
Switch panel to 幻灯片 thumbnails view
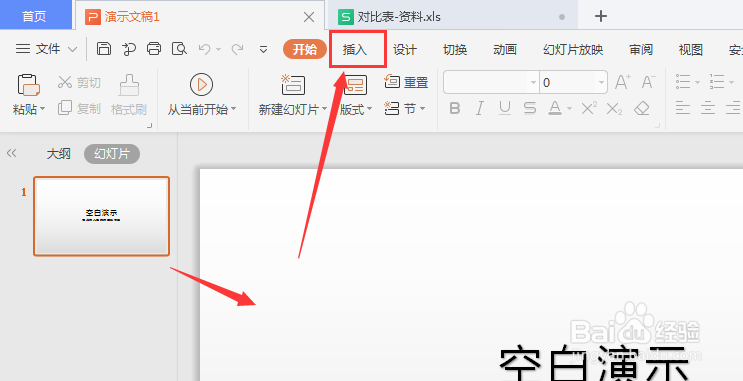tap(112, 154)
